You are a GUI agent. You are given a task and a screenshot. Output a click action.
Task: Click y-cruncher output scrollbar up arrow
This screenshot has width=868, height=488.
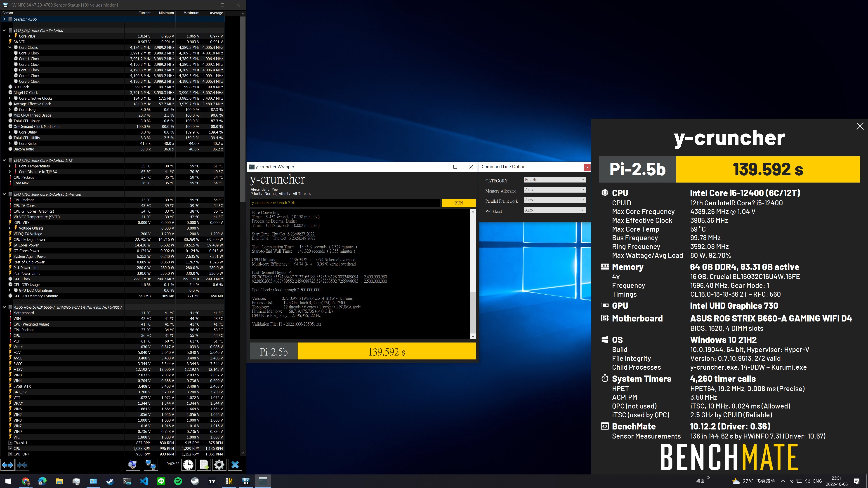(473, 212)
